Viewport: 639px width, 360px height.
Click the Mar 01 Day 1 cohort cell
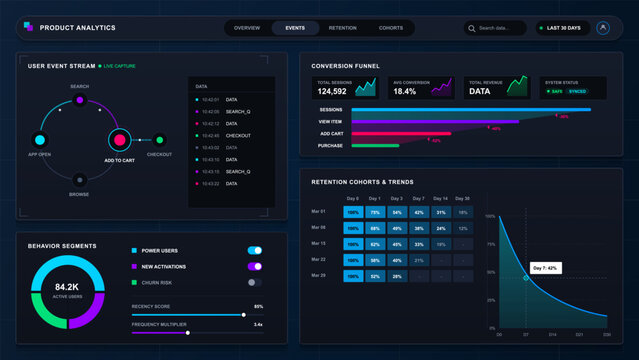pos(375,212)
